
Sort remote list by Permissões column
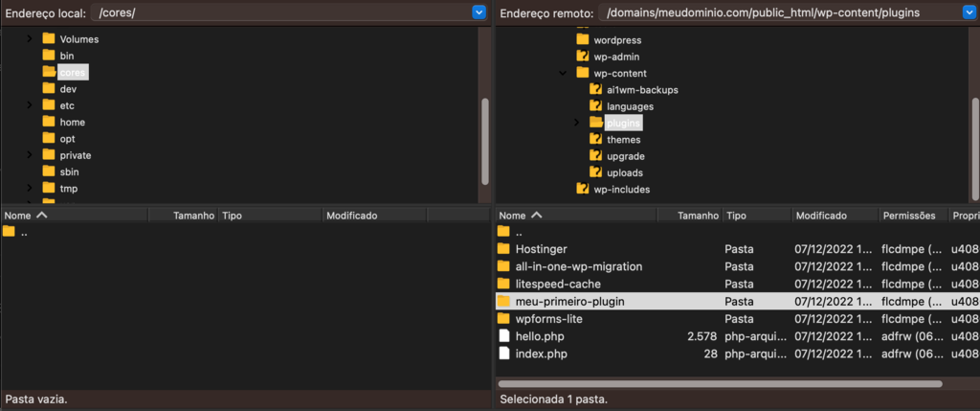(912, 216)
